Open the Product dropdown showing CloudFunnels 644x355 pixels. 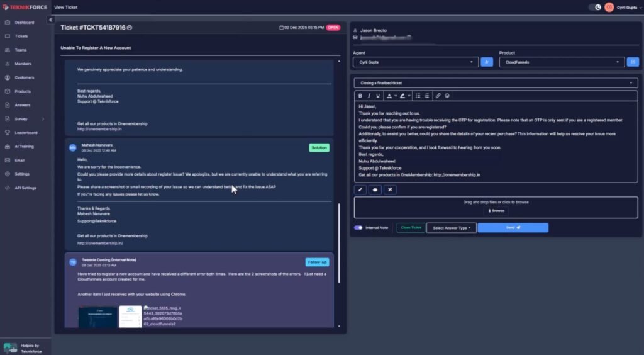click(562, 62)
